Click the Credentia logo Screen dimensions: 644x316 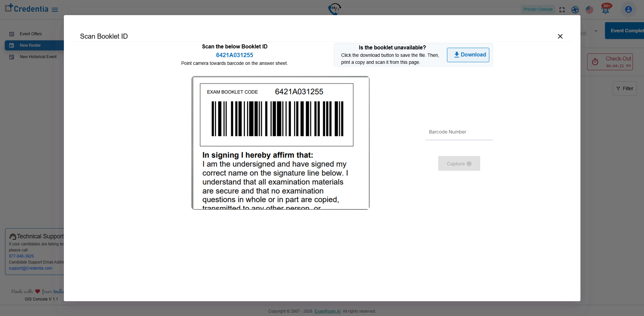(27, 8)
